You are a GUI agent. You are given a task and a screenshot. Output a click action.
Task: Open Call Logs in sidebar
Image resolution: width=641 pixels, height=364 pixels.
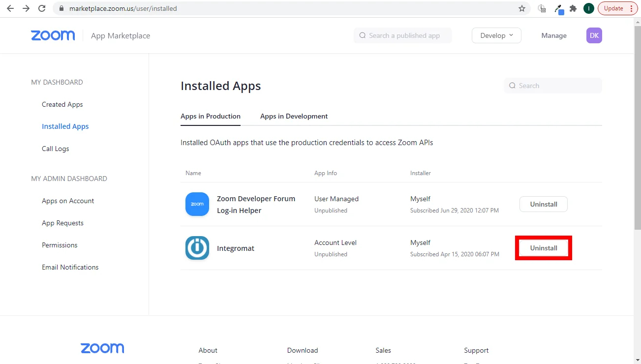click(x=56, y=149)
